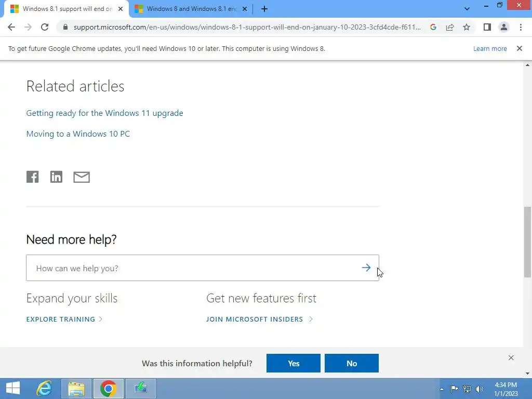
Task: Go back to the previous page
Action: coord(11,27)
